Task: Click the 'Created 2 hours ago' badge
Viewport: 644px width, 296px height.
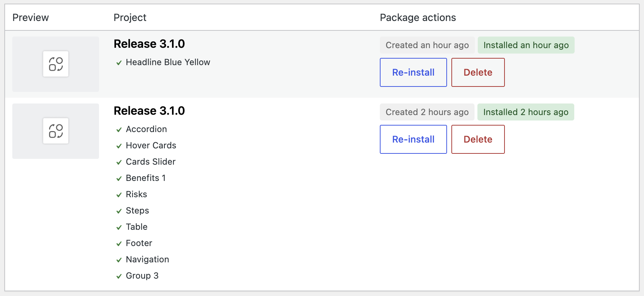Action: (x=427, y=112)
